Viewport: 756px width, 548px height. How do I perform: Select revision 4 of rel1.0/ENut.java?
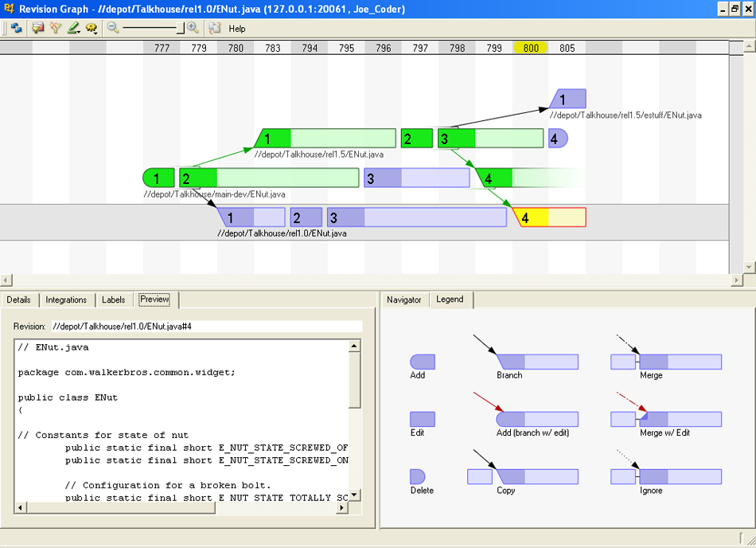pos(550,217)
